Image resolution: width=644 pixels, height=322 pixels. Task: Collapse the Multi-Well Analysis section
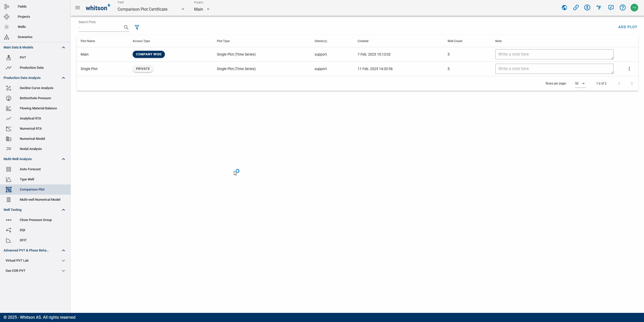tap(63, 159)
